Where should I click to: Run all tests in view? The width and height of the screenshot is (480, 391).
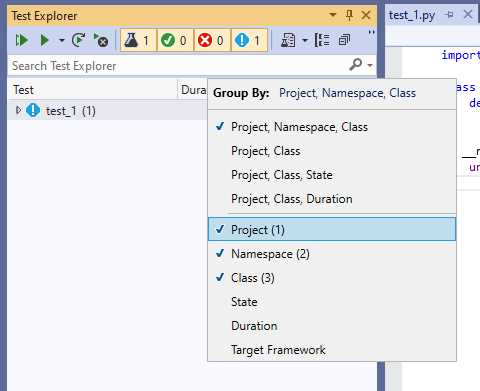point(22,40)
